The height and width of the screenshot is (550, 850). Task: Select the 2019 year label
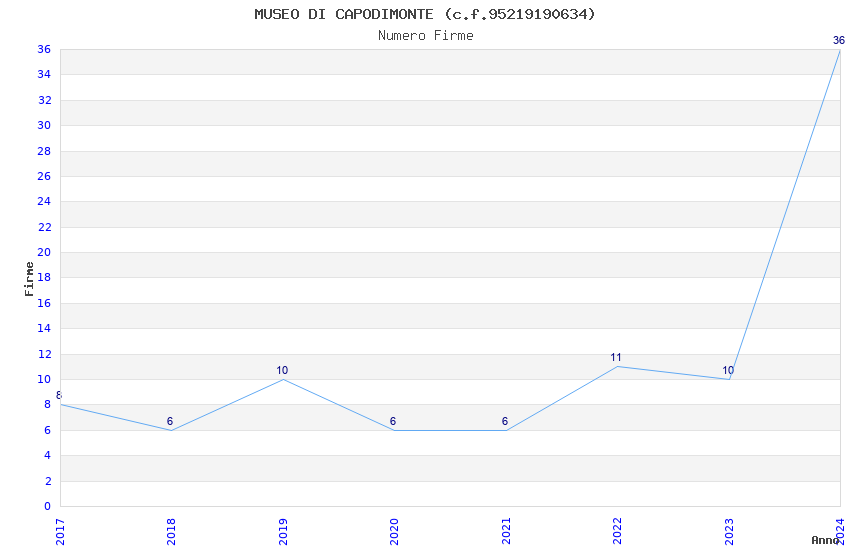point(283,532)
